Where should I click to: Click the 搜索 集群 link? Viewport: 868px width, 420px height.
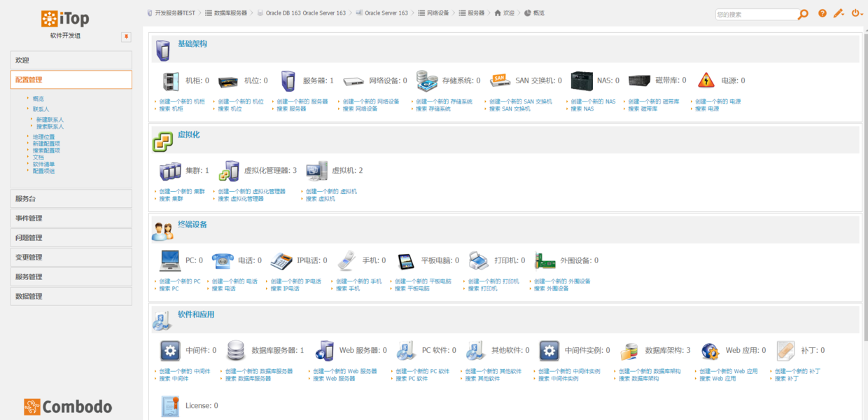pyautogui.click(x=171, y=199)
